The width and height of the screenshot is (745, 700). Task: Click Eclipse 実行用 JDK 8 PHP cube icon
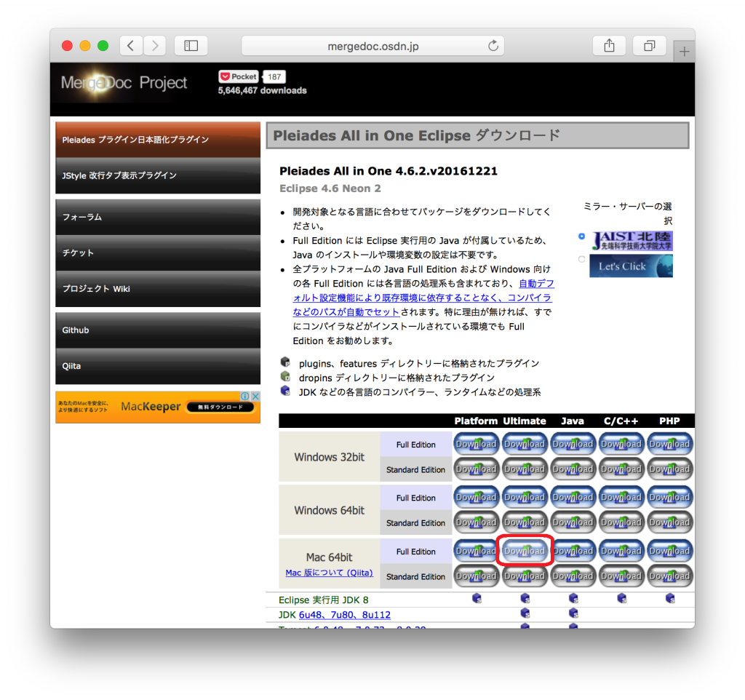pyautogui.click(x=670, y=598)
